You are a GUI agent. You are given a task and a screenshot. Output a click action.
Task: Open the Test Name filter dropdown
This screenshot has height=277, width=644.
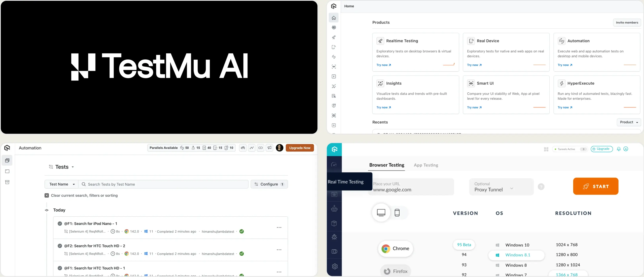(x=61, y=184)
